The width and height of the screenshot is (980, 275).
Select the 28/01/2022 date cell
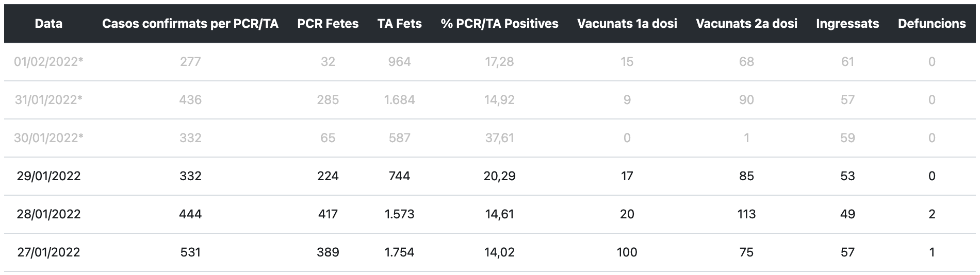click(x=48, y=214)
